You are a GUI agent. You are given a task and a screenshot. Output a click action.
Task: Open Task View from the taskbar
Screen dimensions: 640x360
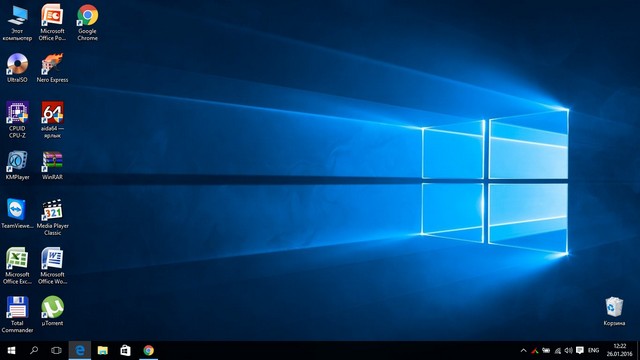click(56, 350)
